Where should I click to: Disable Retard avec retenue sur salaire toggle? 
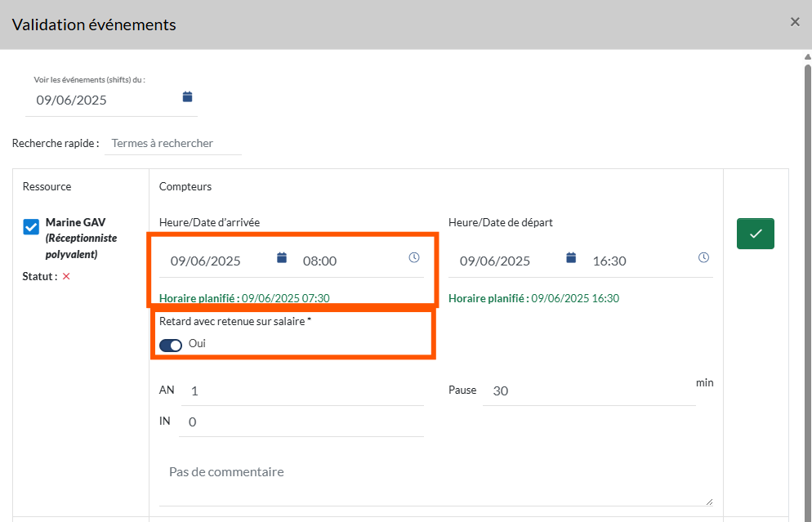click(171, 345)
